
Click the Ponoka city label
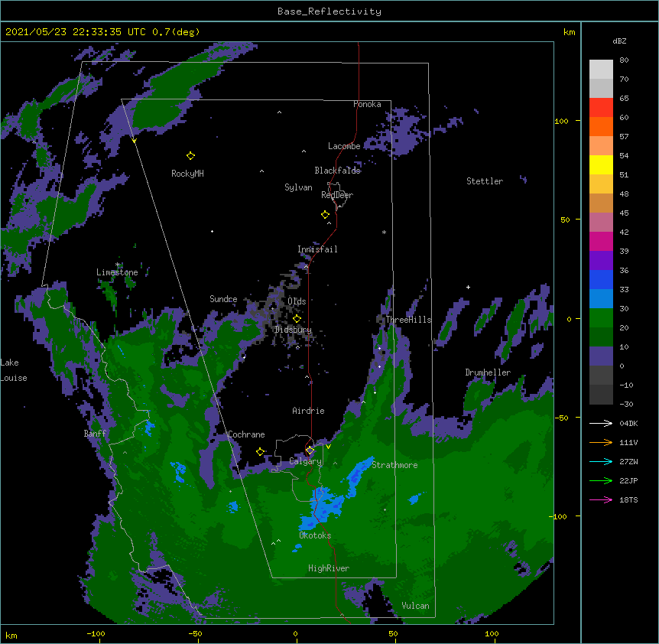tap(367, 104)
